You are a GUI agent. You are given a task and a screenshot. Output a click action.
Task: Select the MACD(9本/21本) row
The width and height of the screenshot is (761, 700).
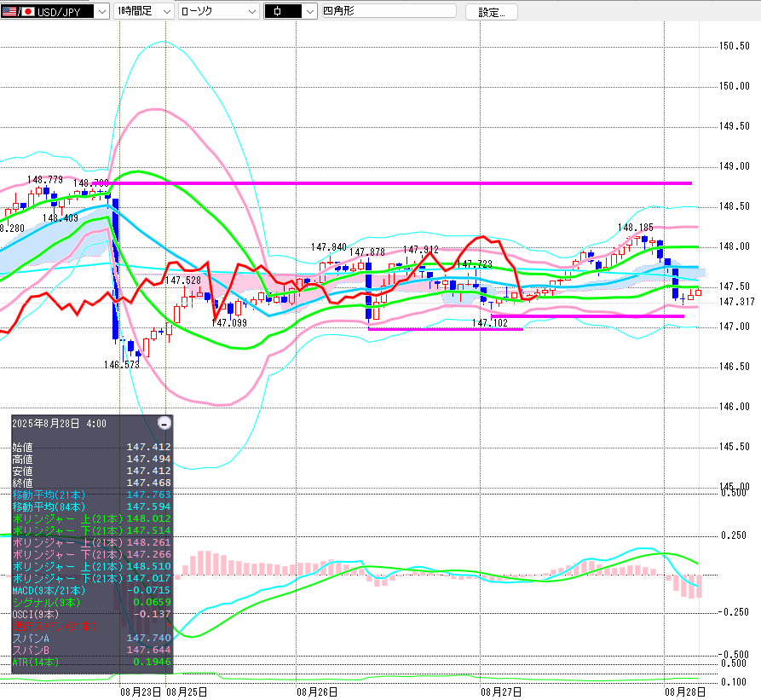click(x=92, y=590)
